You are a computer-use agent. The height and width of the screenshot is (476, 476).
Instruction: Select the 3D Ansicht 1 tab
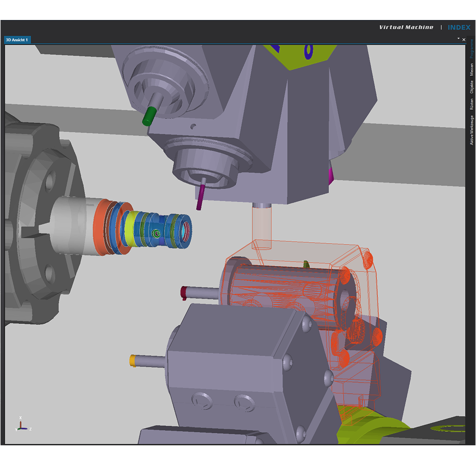(x=17, y=40)
